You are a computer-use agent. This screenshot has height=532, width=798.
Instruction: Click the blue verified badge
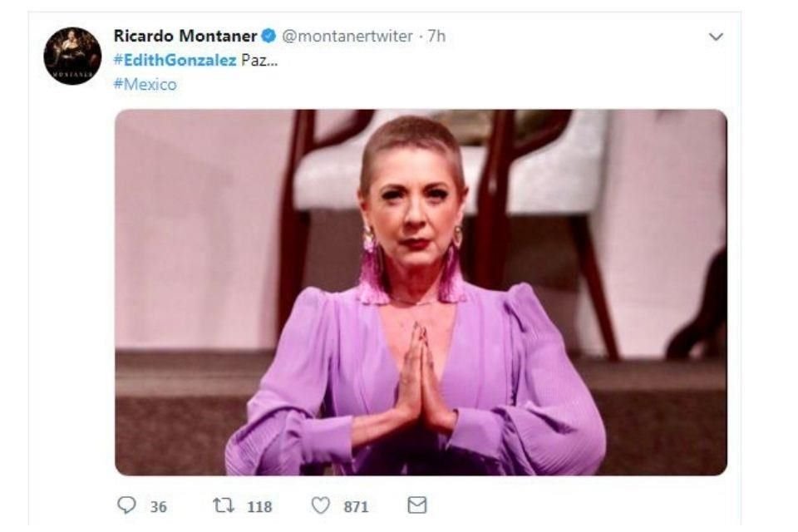click(x=268, y=37)
